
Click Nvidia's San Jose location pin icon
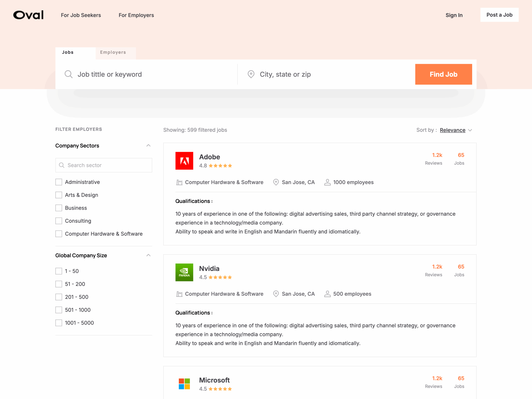(x=276, y=294)
